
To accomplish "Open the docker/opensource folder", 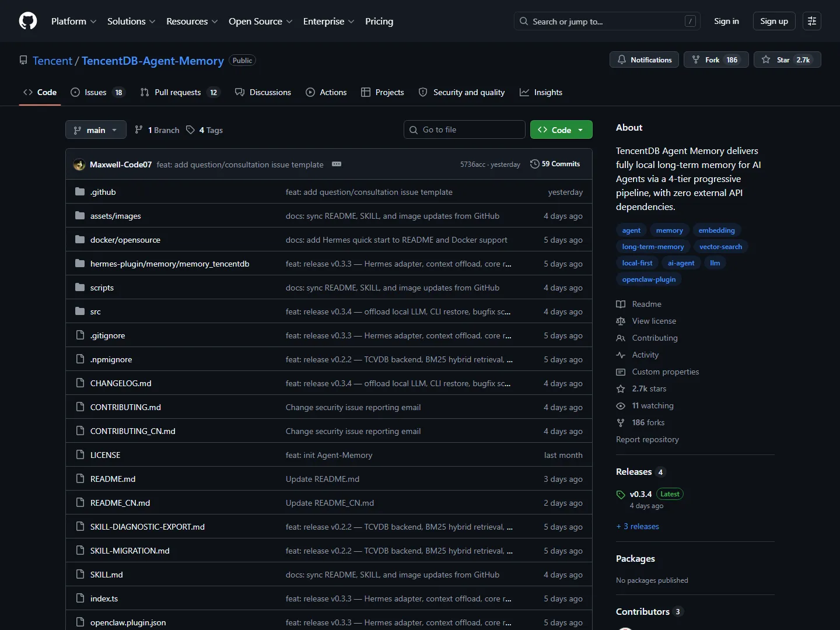I will click(125, 240).
